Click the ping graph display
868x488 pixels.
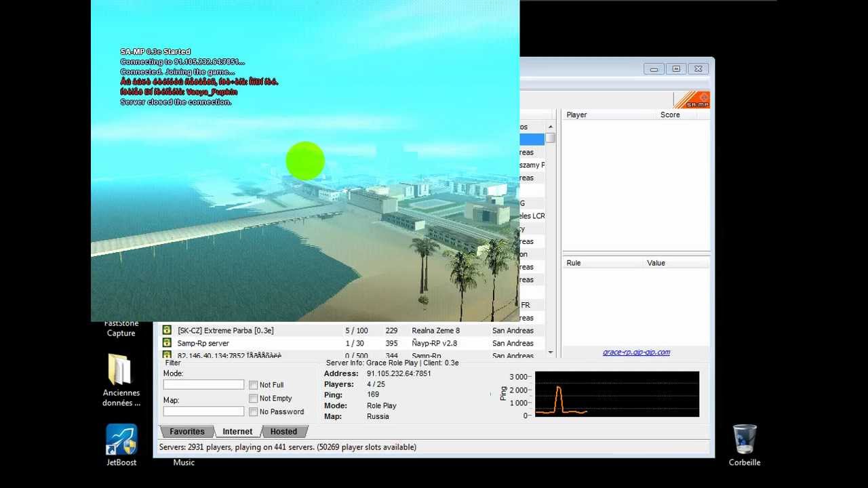pos(617,394)
